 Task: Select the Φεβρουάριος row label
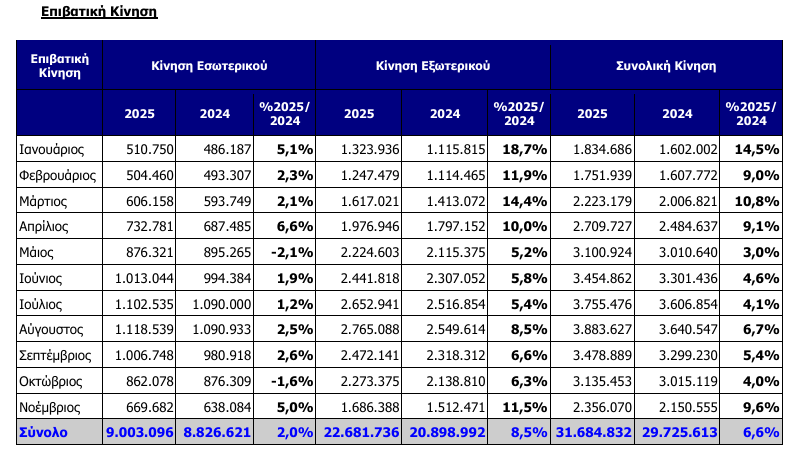tap(57, 175)
